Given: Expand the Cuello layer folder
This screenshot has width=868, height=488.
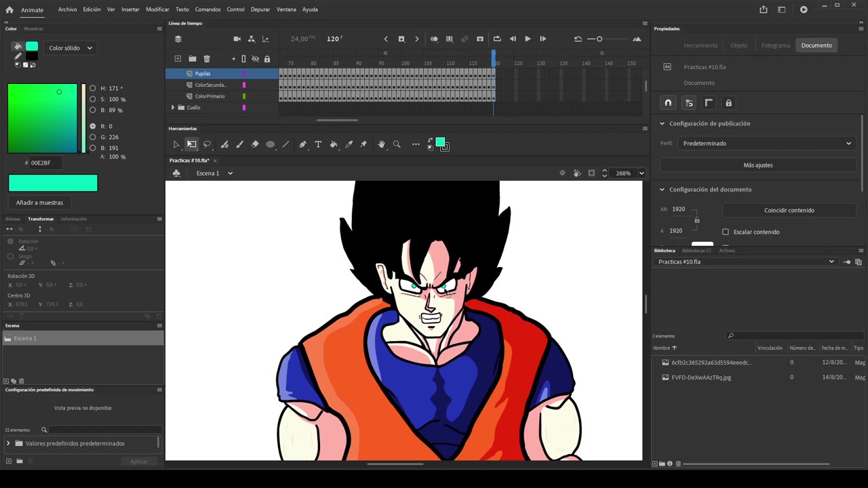Looking at the screenshot, I should [173, 107].
